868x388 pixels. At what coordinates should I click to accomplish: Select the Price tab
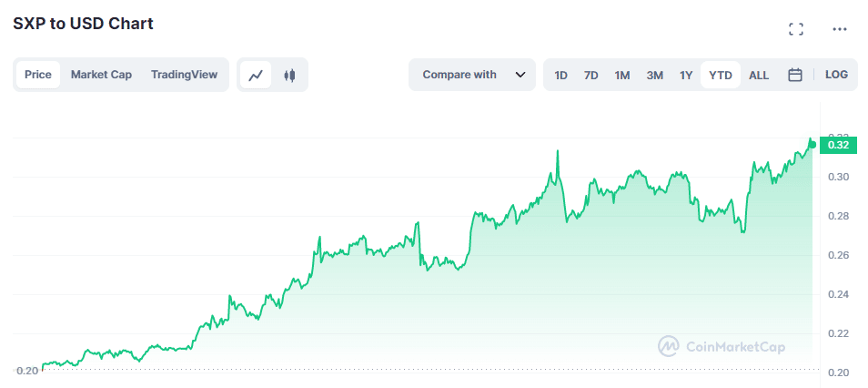click(x=38, y=75)
